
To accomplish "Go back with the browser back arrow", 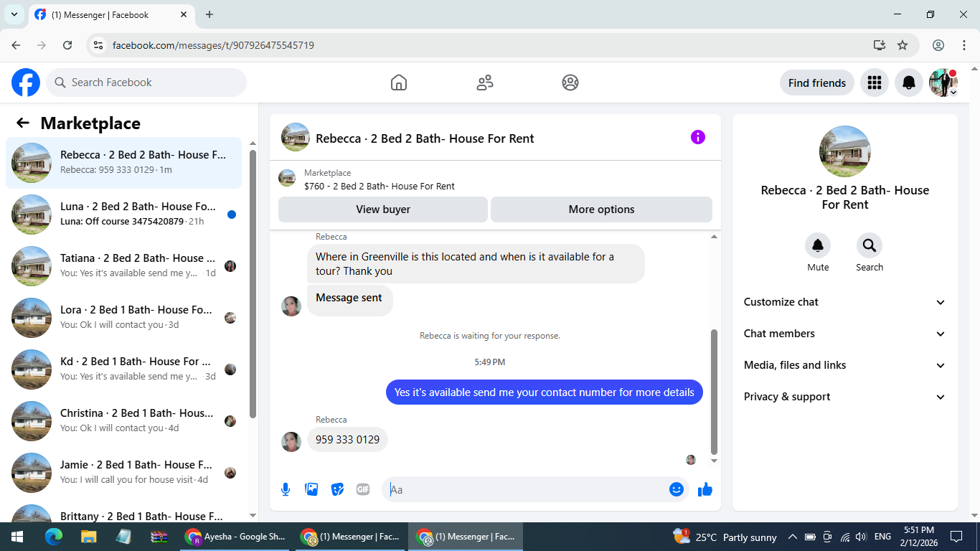I will click(x=16, y=45).
